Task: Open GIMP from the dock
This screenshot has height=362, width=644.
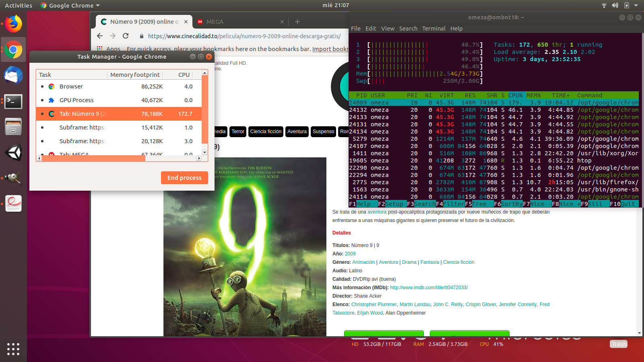Action: (x=13, y=178)
